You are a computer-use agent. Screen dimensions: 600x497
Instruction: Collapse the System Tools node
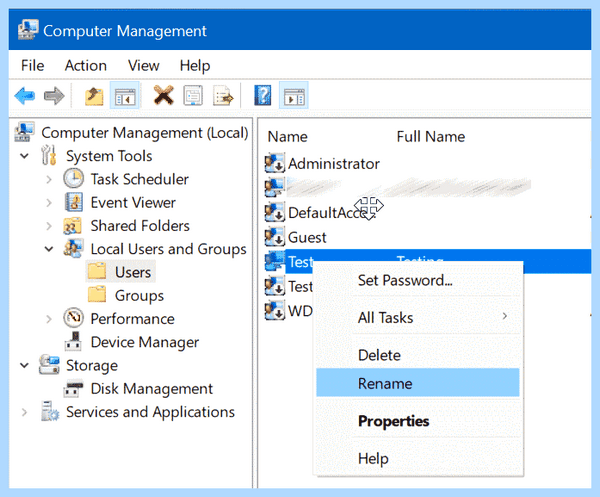point(24,156)
